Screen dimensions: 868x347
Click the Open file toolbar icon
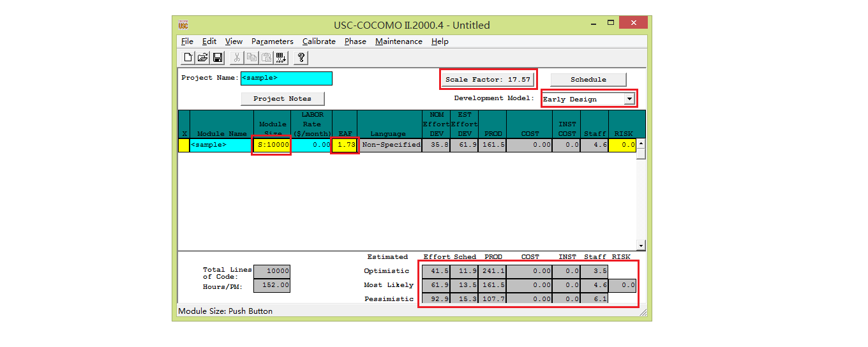click(x=203, y=57)
